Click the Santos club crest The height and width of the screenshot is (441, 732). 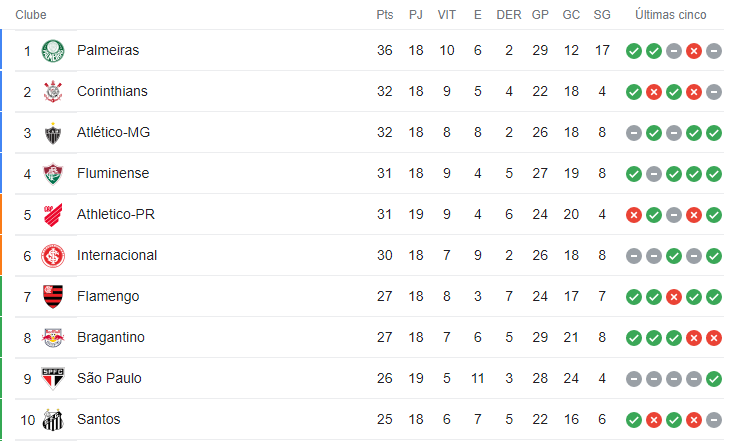(x=53, y=420)
